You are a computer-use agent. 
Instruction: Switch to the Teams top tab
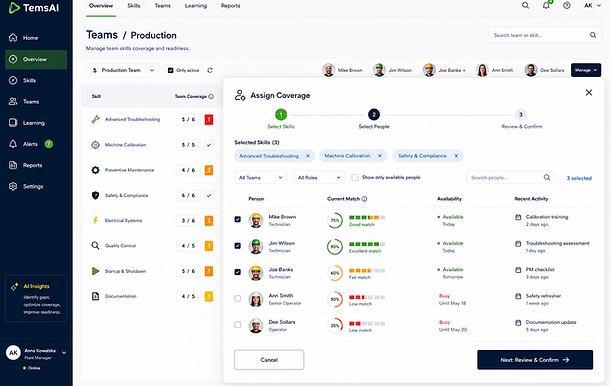162,6
